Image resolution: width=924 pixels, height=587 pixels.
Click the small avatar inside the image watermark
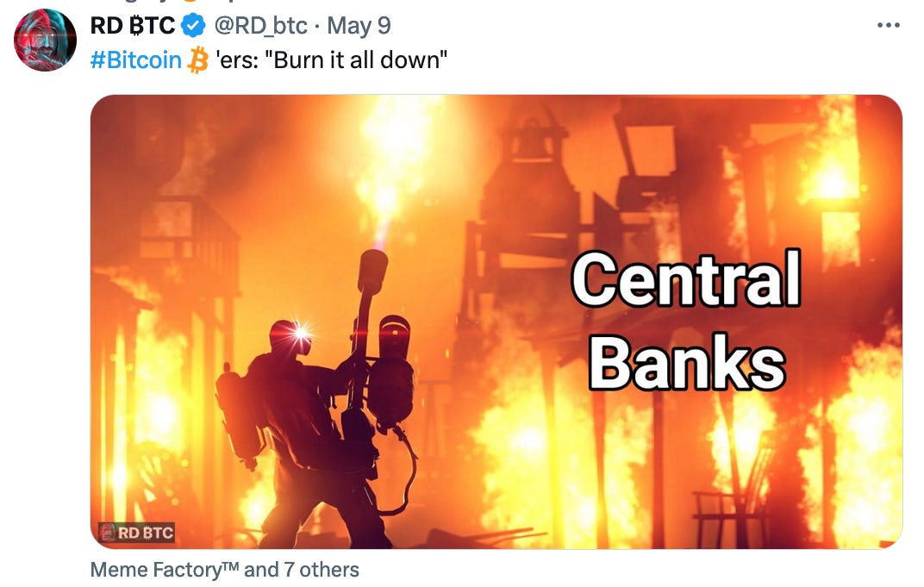click(107, 532)
